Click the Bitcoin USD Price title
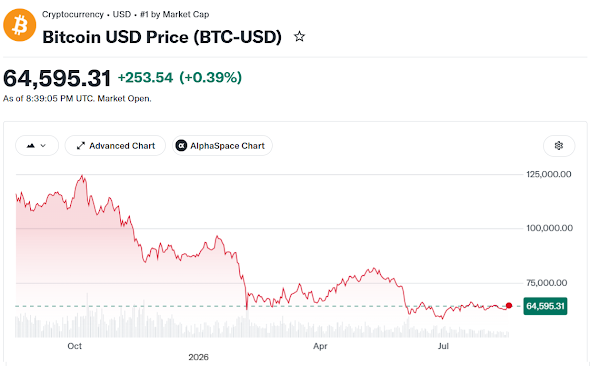 coord(162,37)
